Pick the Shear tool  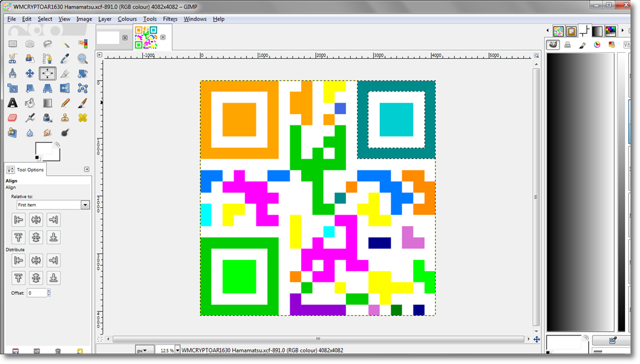click(30, 88)
